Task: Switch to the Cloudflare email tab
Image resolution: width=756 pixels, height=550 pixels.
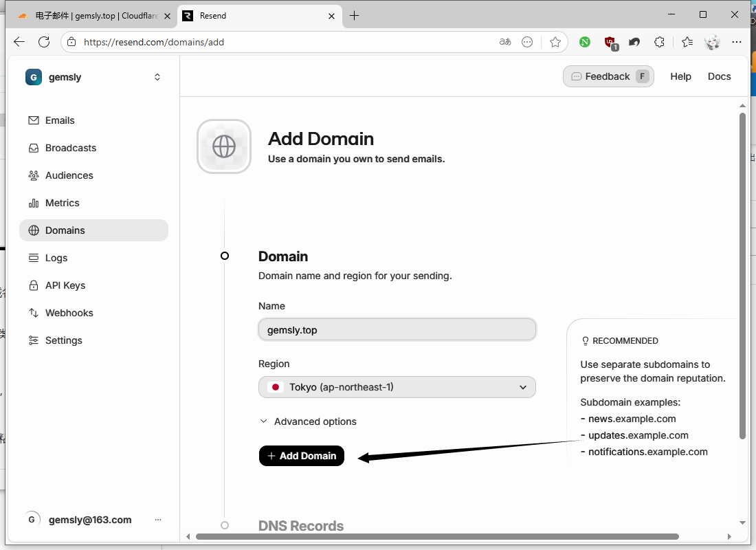Action: tap(93, 16)
